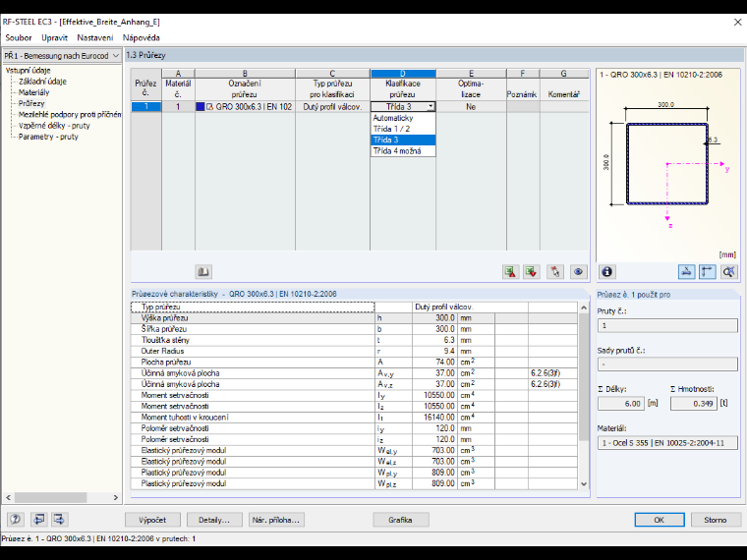
Task: Close the RF-STEEL EC3 window
Action: point(737,22)
